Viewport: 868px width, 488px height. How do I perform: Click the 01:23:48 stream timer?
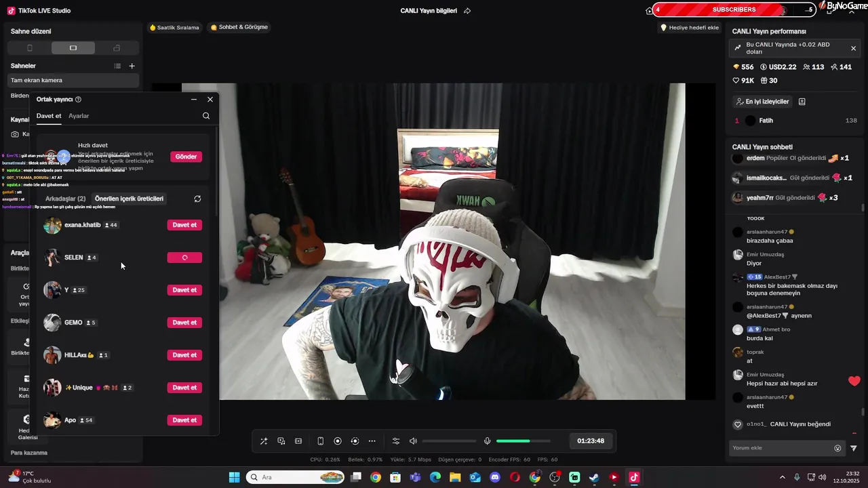click(x=591, y=441)
